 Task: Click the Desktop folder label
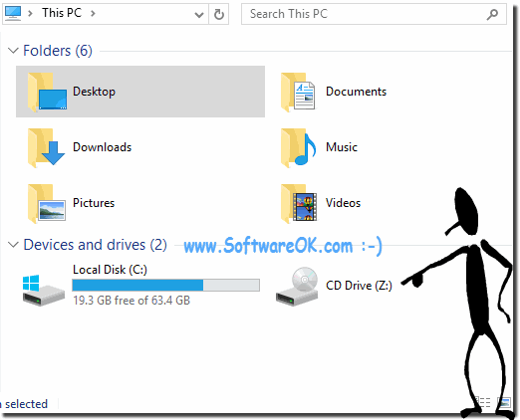point(94,92)
